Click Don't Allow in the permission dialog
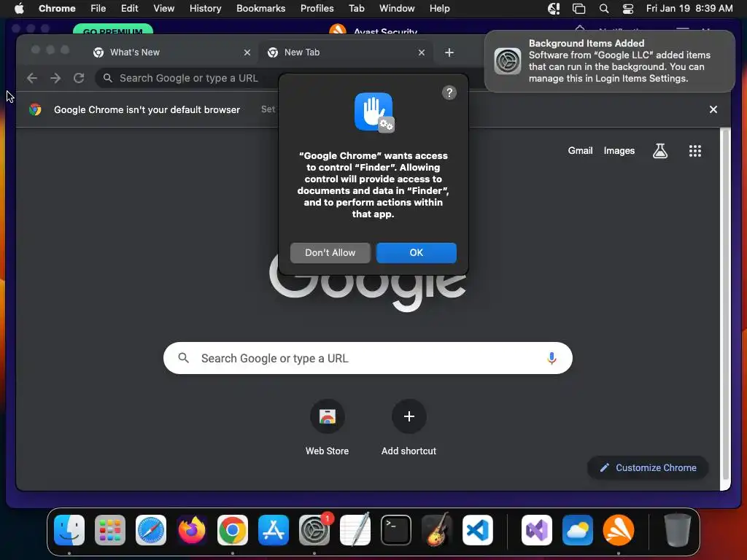Viewport: 747px width, 560px height. pos(330,253)
